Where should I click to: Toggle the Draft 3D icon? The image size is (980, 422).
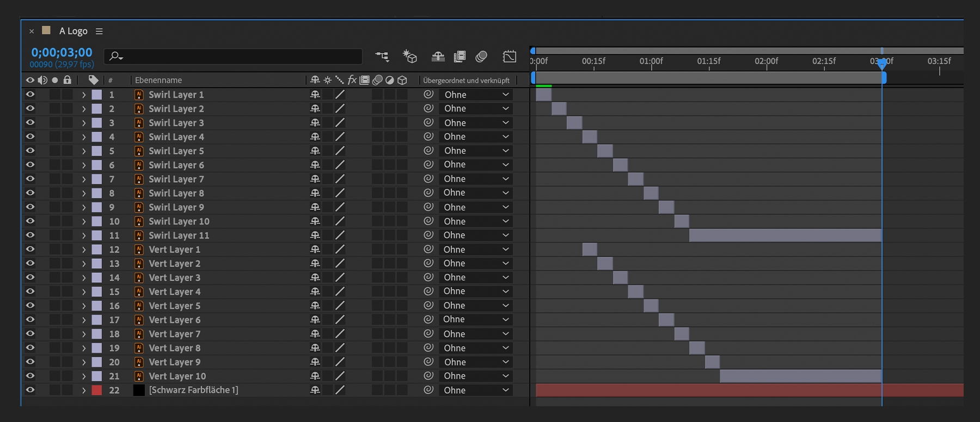click(x=409, y=56)
